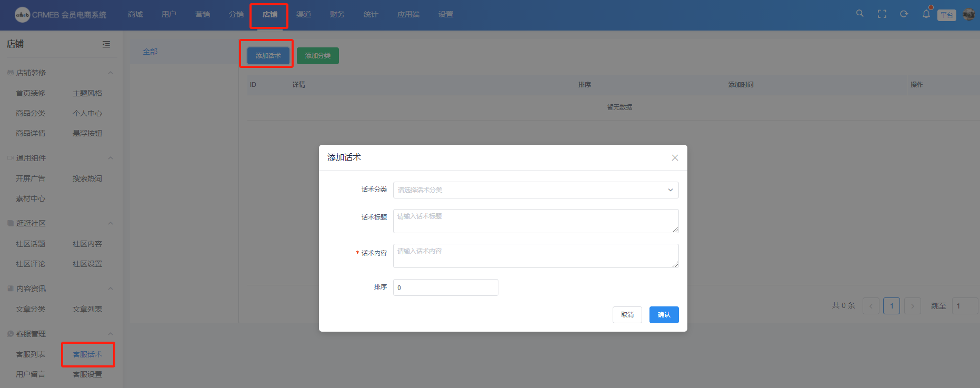980x388 pixels.
Task: Collapse the sidebar using menu fold icon
Action: 106,44
